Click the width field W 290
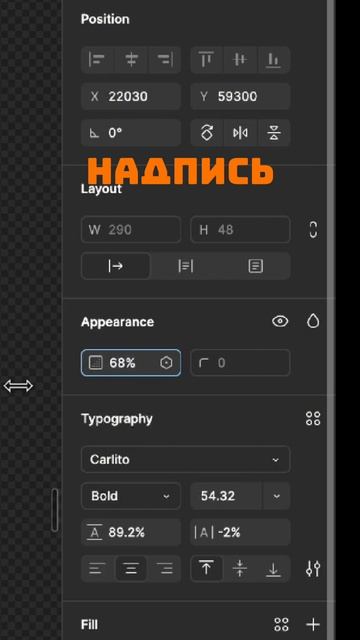Viewport: 360px width, 640px height. pos(131,230)
